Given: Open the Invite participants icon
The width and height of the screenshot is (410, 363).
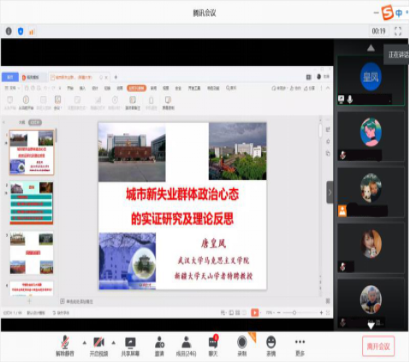Looking at the screenshot, I should (x=160, y=346).
